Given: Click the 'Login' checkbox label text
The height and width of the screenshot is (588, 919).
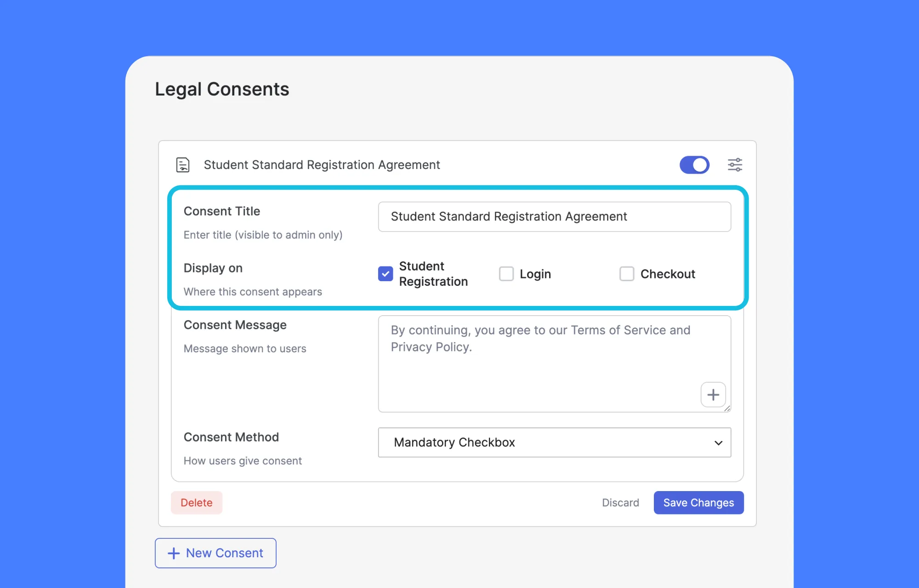Looking at the screenshot, I should click(x=535, y=274).
